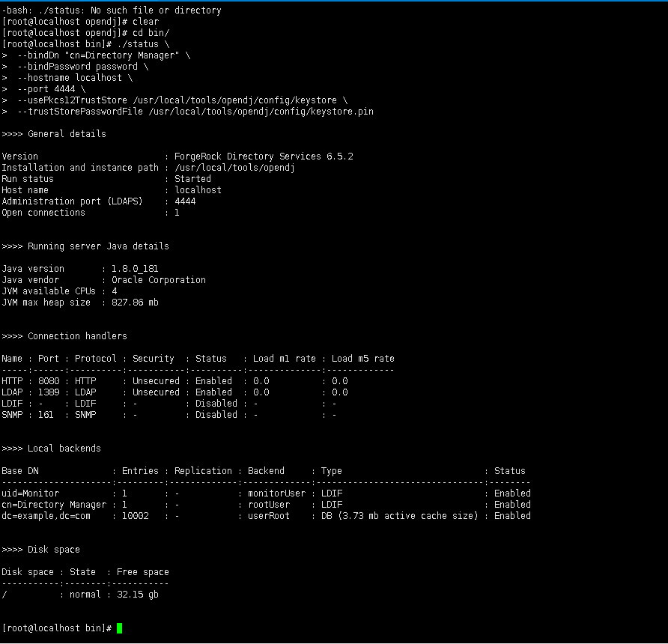Click the 'monitorUser' backend name
The width and height of the screenshot is (668, 644).
click(276, 493)
